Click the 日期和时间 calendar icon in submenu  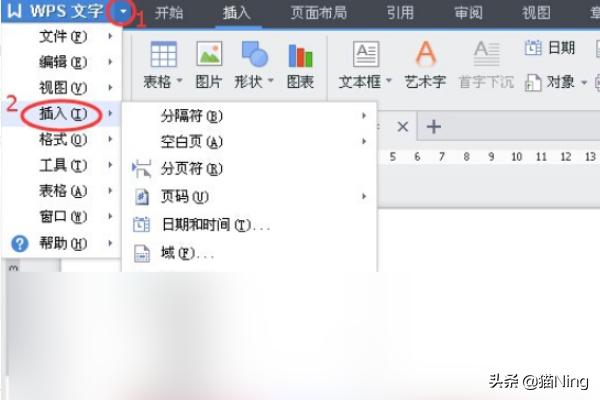pyautogui.click(x=141, y=224)
